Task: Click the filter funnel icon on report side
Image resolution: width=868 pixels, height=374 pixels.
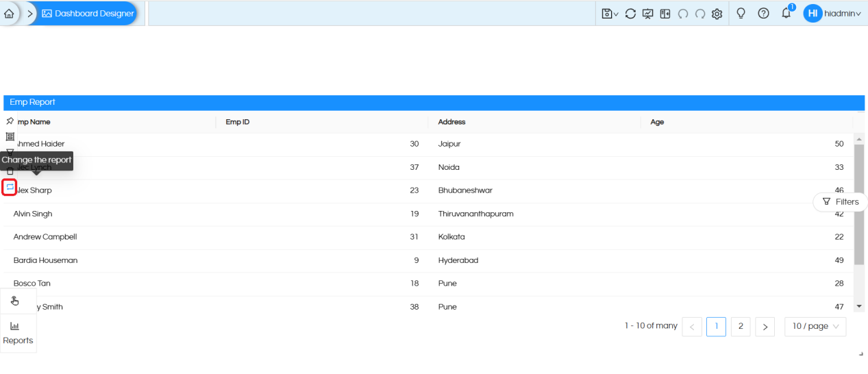Action: click(10, 151)
